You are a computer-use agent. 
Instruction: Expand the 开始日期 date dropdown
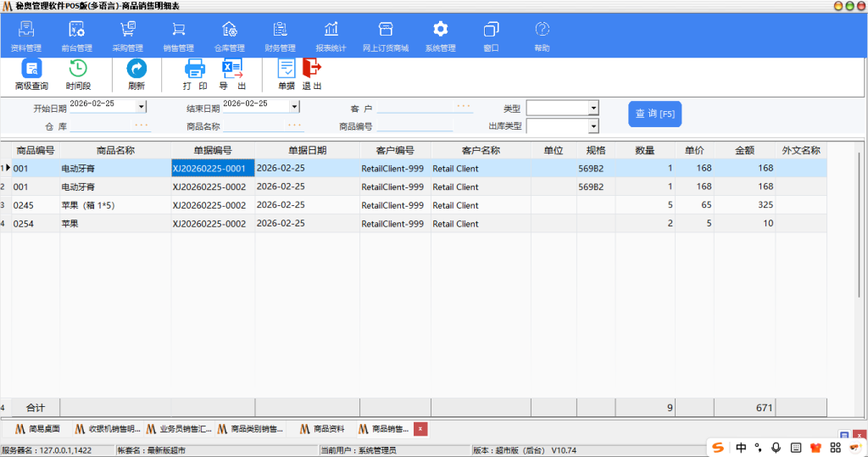pos(142,107)
